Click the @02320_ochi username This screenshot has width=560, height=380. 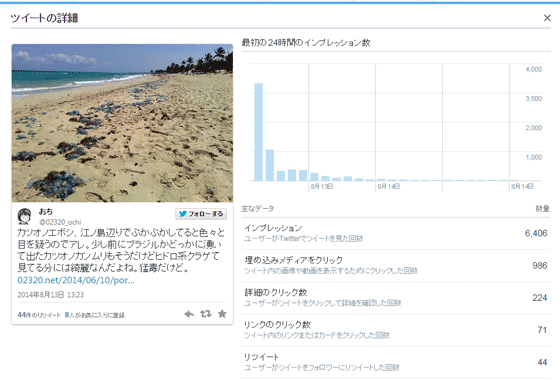pos(60,222)
